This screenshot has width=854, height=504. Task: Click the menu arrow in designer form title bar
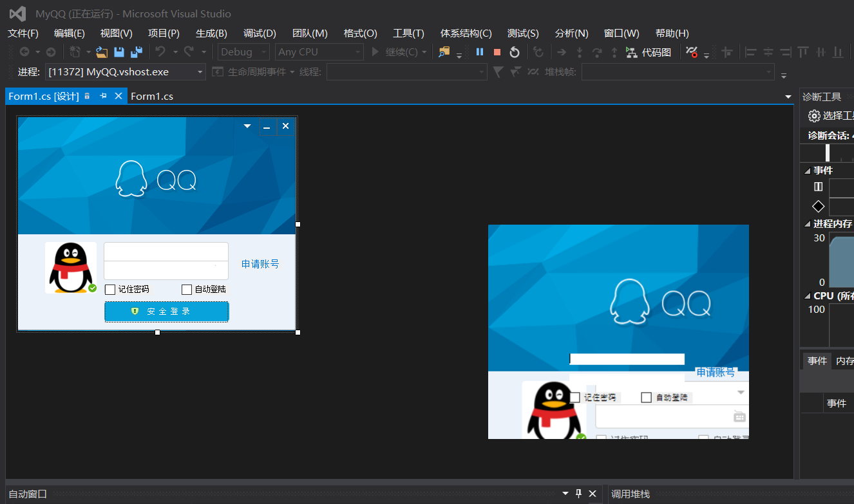247,126
